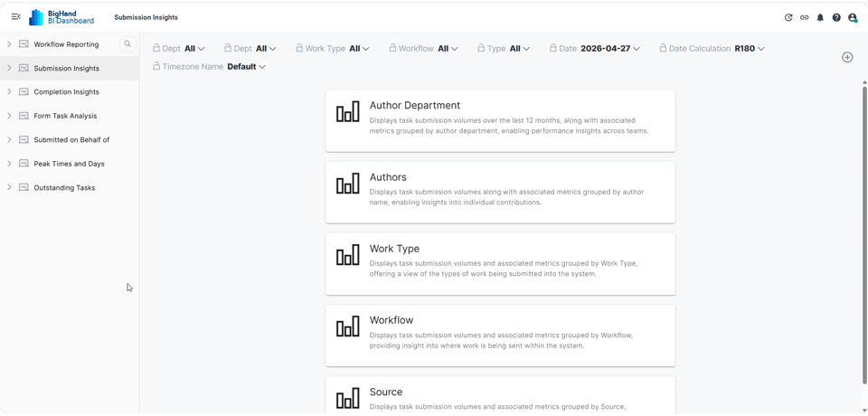Click the Outstanding Tasks chart icon
Image resolution: width=868 pixels, height=416 pixels.
[x=24, y=187]
